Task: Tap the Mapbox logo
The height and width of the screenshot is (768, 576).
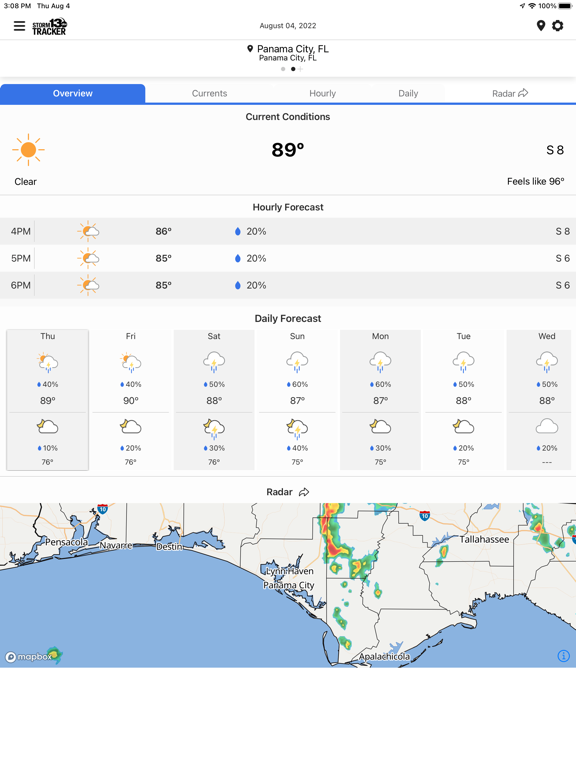Action: point(29,657)
